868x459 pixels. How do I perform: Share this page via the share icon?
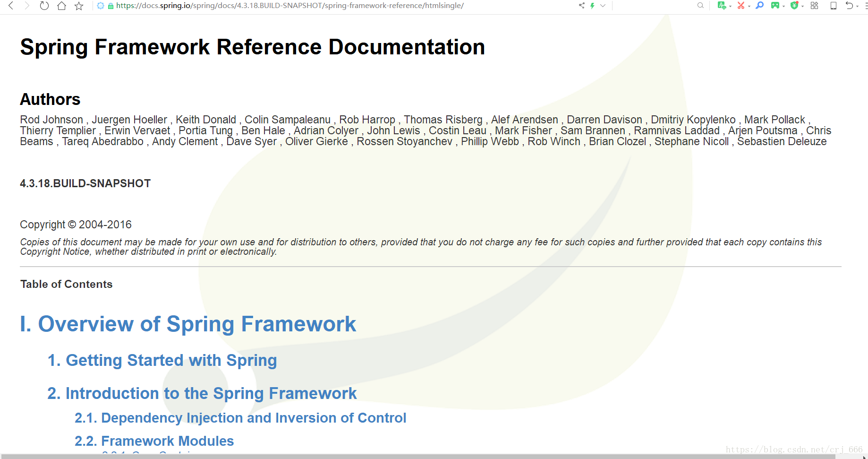coord(582,6)
